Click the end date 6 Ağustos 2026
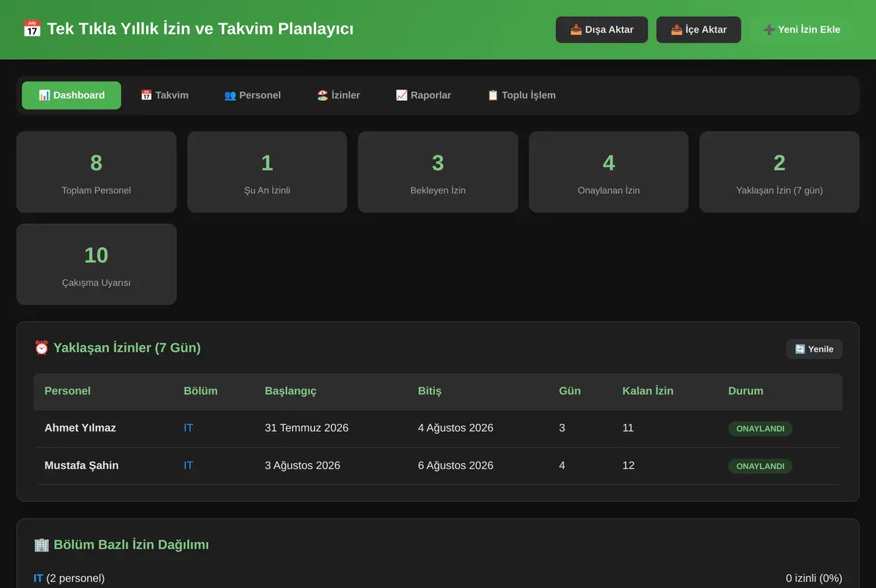 click(456, 465)
